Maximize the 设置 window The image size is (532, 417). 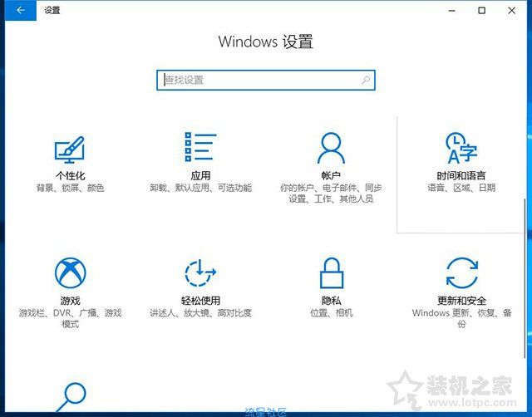(x=481, y=11)
